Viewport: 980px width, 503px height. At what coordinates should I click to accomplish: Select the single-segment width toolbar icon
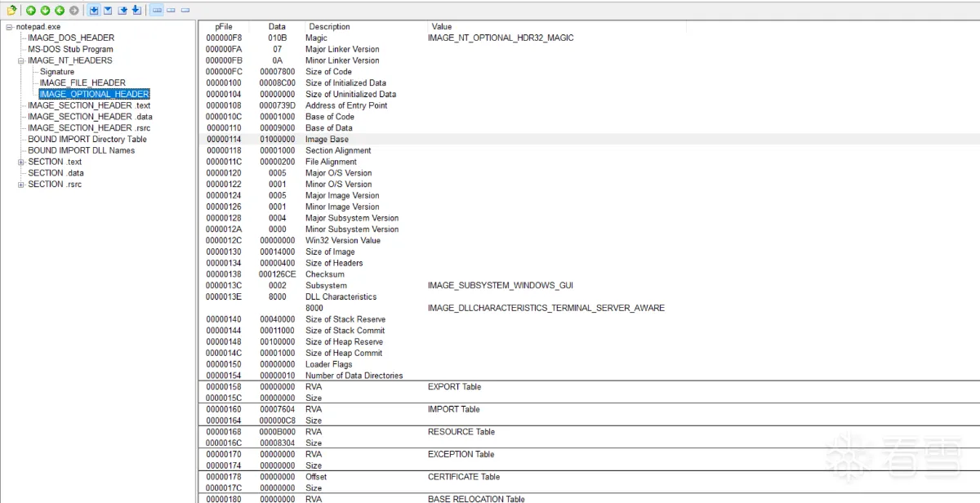[185, 11]
